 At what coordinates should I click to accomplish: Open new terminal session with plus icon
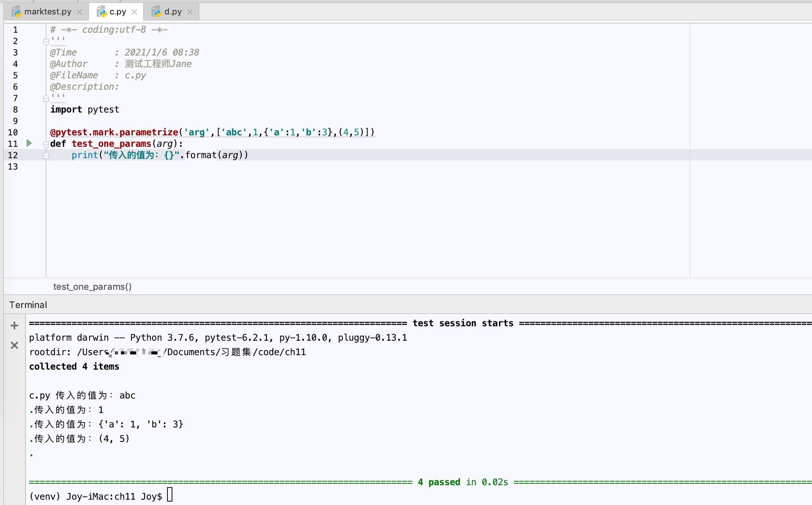(x=14, y=326)
